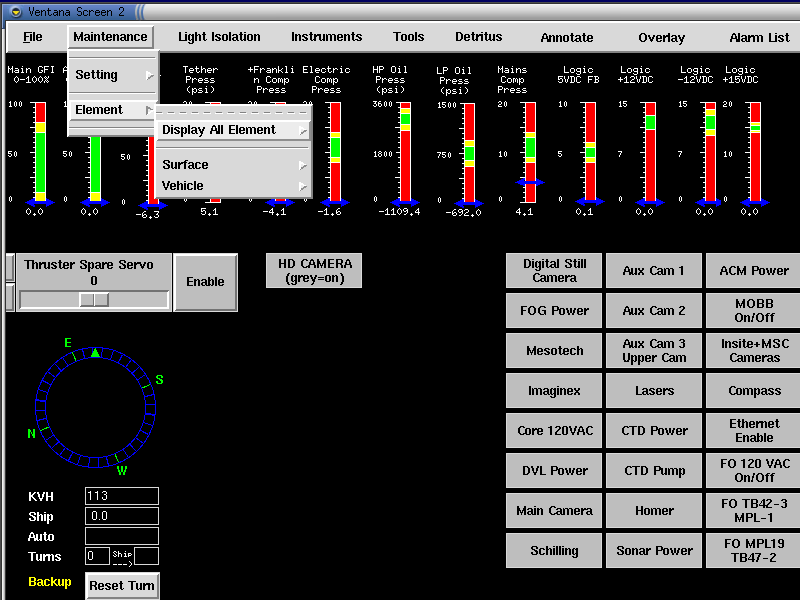This screenshot has height=600, width=800.
Task: Click the Reset Turn button
Action: [121, 586]
